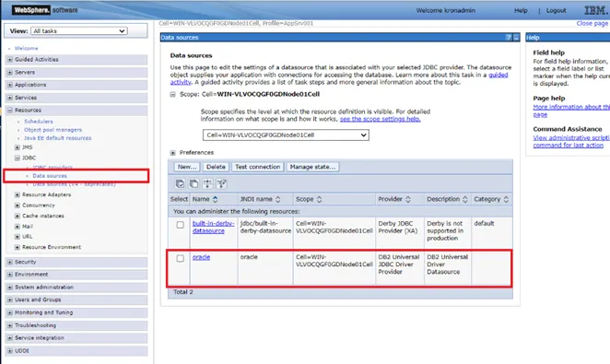Open Help in the top header
The width and height of the screenshot is (610, 364).
click(521, 10)
